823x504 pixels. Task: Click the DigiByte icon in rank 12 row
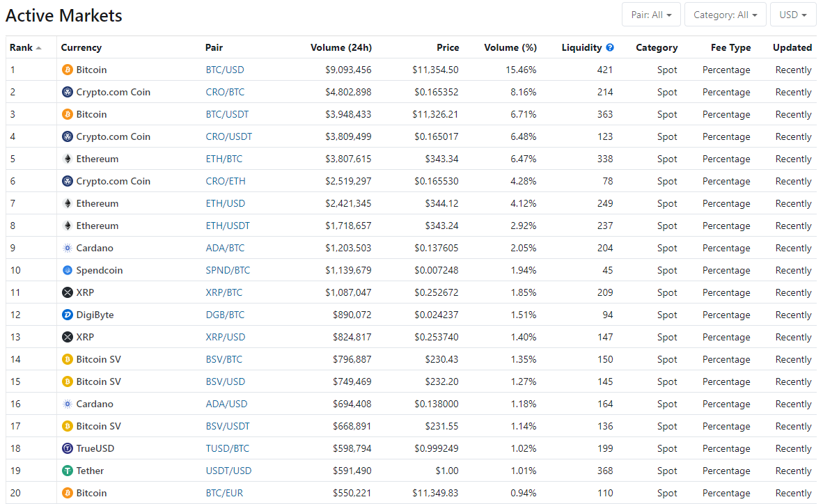click(67, 315)
